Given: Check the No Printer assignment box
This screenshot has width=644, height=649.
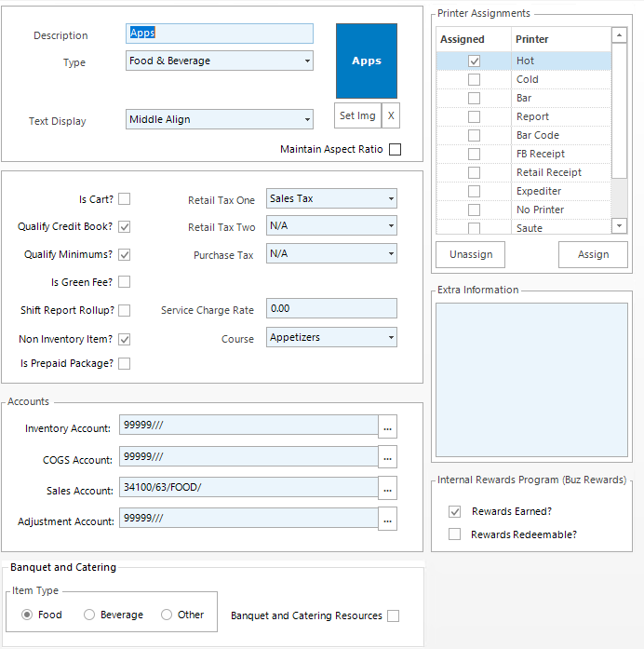Looking at the screenshot, I should [x=474, y=210].
